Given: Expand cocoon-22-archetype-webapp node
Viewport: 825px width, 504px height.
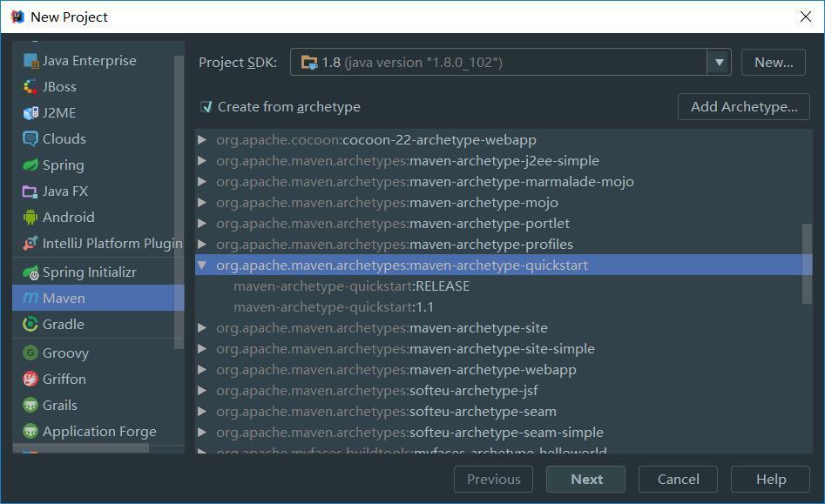Looking at the screenshot, I should coord(201,140).
